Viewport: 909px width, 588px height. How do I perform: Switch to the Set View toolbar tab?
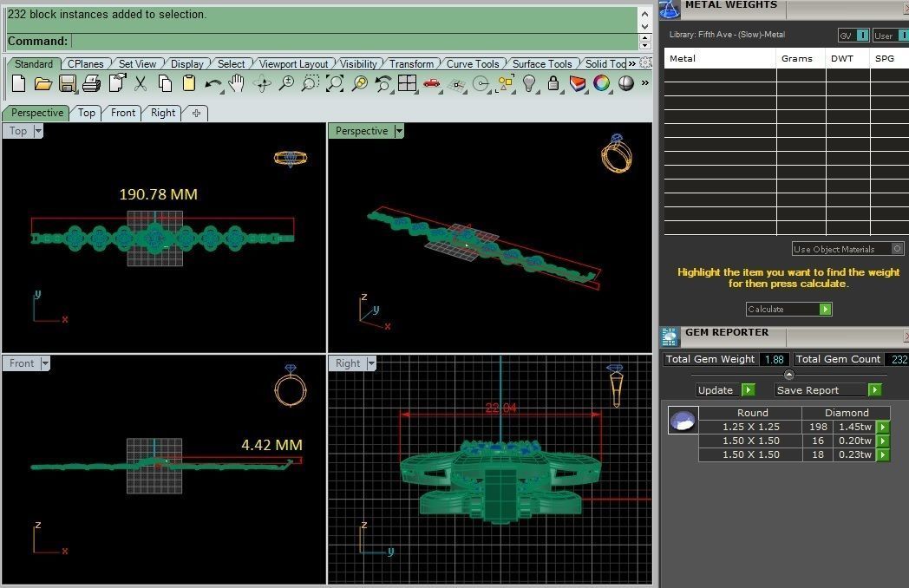(137, 64)
